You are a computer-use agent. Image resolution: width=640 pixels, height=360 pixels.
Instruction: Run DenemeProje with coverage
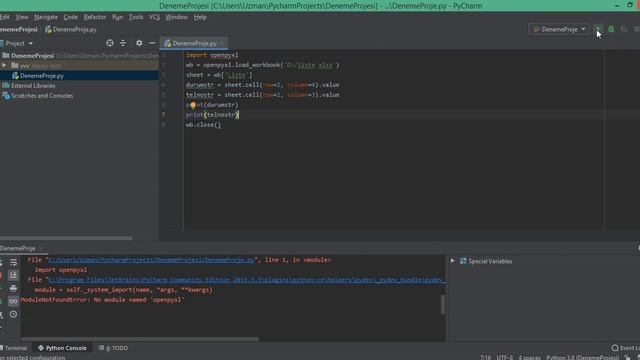[x=624, y=29]
